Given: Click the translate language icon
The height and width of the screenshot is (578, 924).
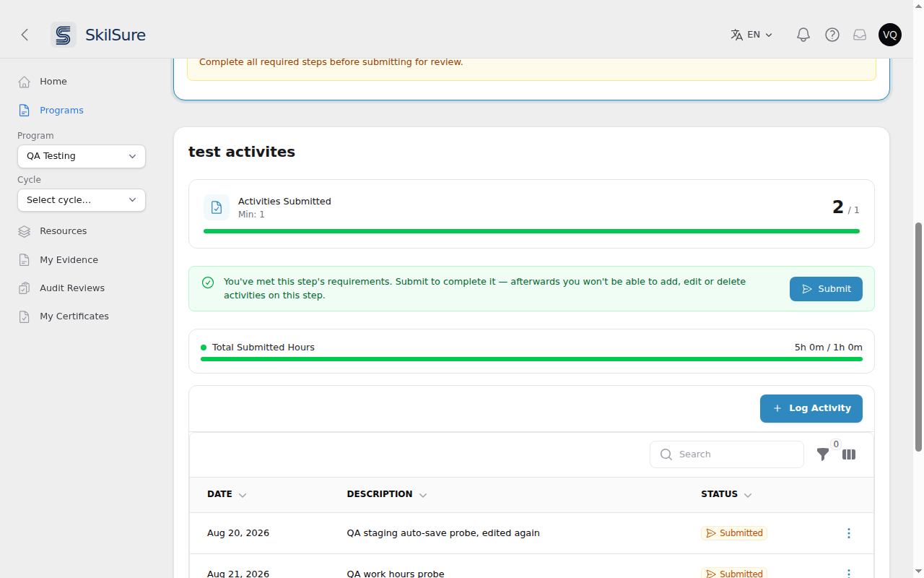Looking at the screenshot, I should (736, 35).
